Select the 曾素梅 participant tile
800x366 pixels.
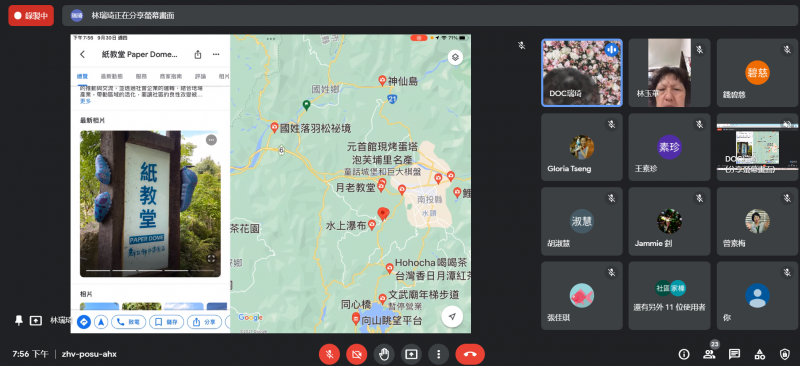point(757,221)
